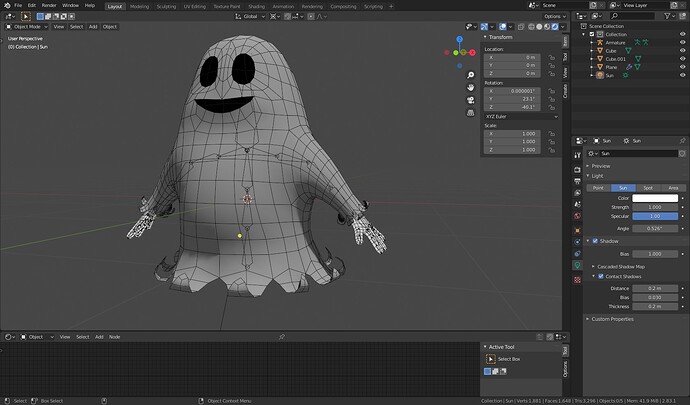Select wireframe viewport shading
Viewport: 690px width, 405px height.
point(531,27)
